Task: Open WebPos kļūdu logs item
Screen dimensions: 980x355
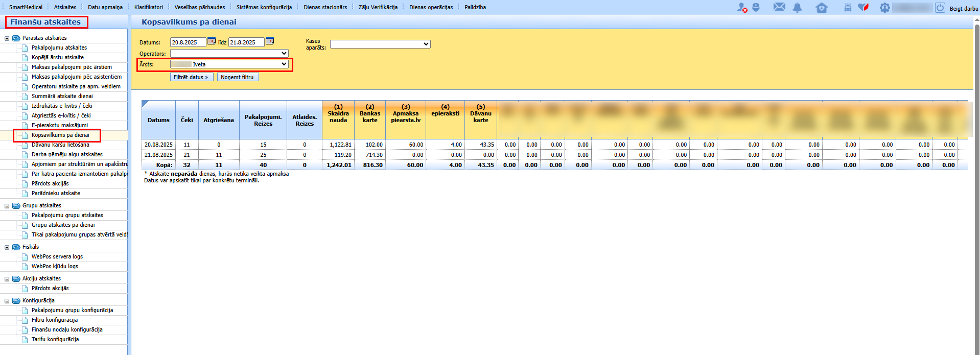Action: pos(55,266)
